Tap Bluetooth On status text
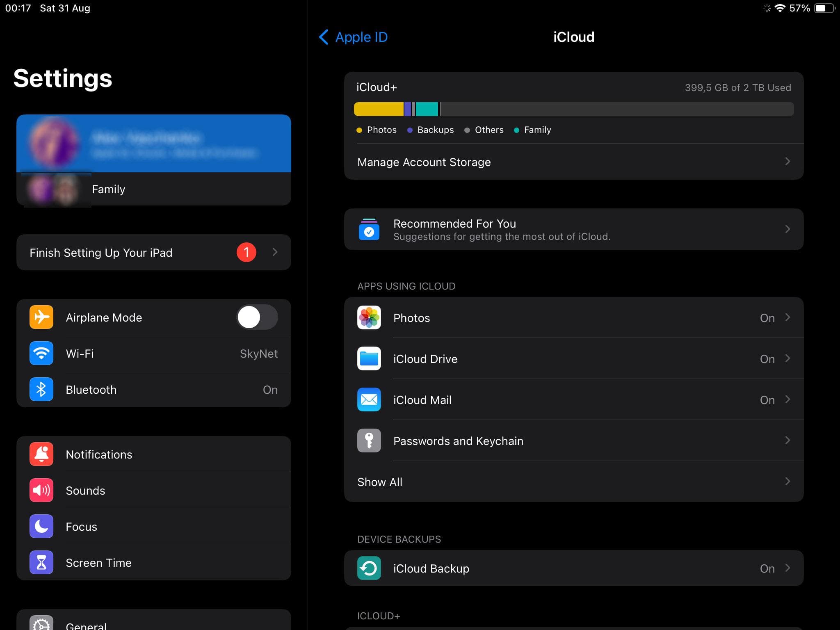Image resolution: width=840 pixels, height=630 pixels. [270, 390]
